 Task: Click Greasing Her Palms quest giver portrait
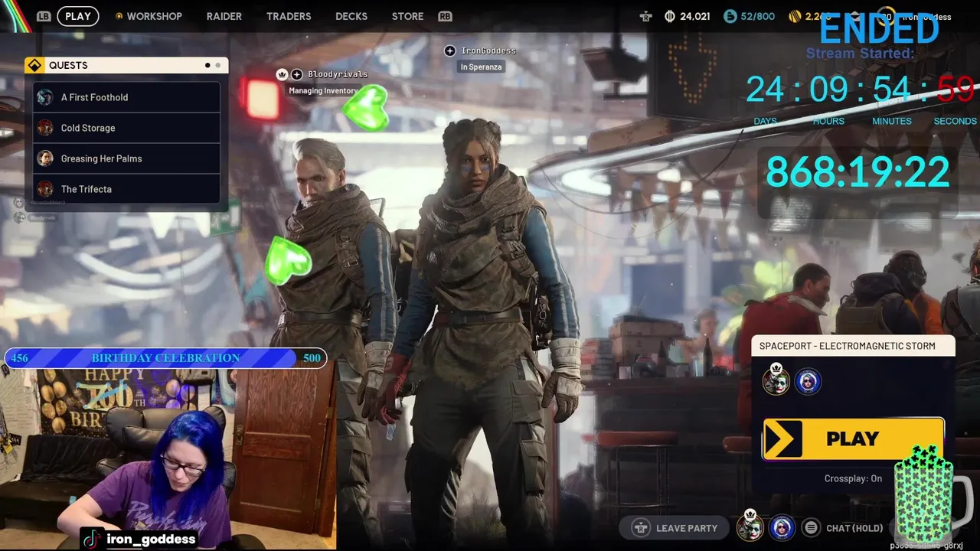click(x=45, y=158)
